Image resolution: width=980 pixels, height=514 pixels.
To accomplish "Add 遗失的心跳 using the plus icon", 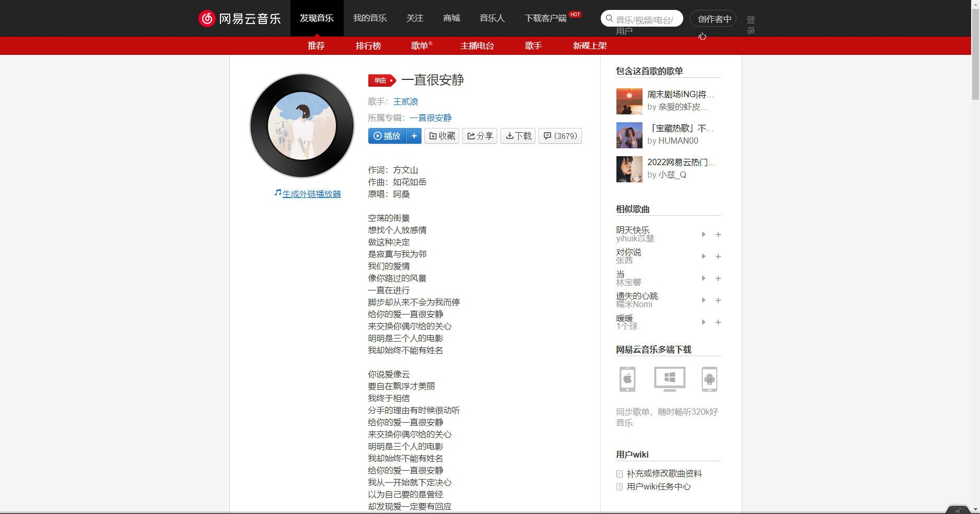I will coord(718,300).
